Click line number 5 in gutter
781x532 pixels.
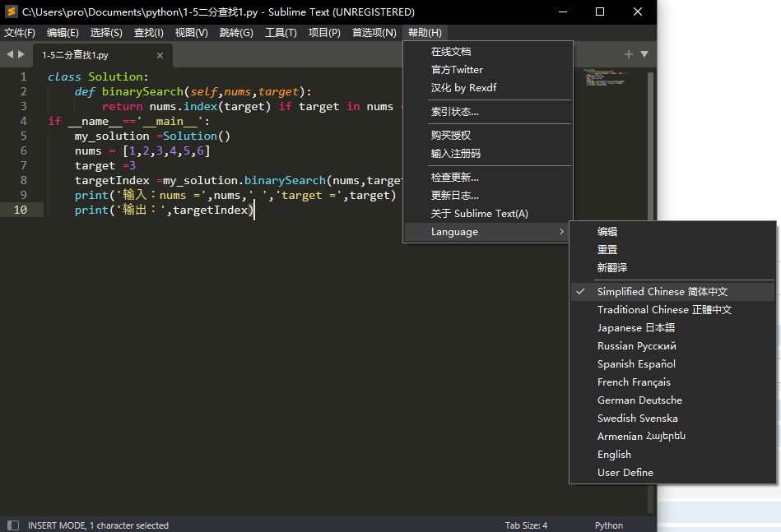click(23, 136)
